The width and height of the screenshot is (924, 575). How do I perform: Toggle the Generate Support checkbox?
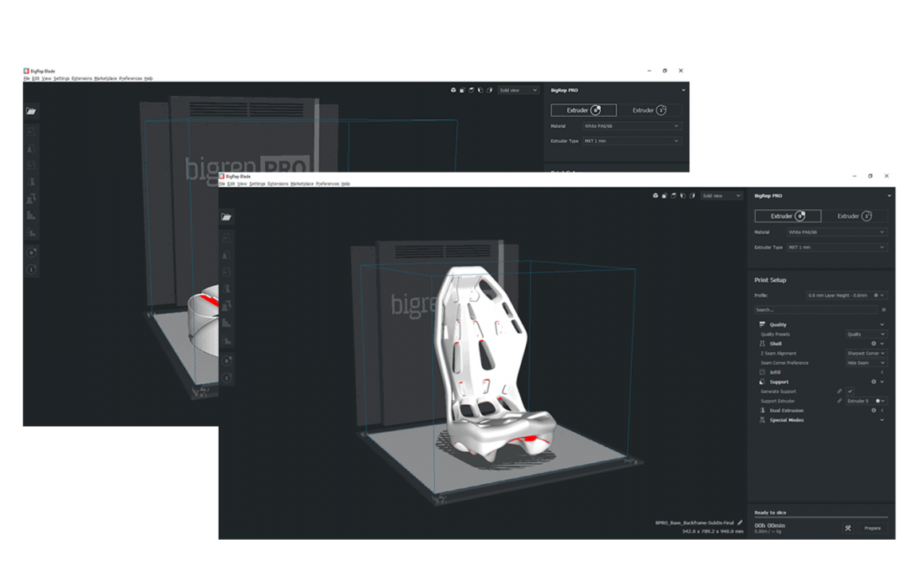850,391
